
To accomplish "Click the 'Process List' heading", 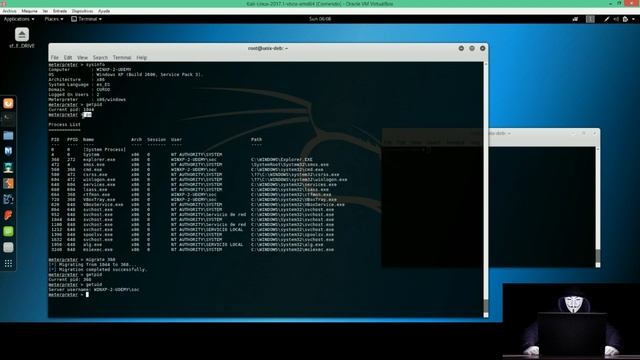I will (x=64, y=124).
